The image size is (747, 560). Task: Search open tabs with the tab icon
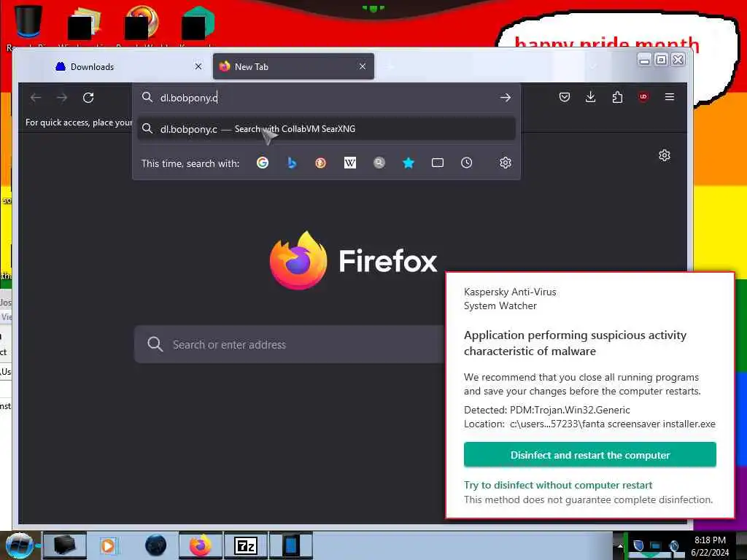(x=438, y=163)
